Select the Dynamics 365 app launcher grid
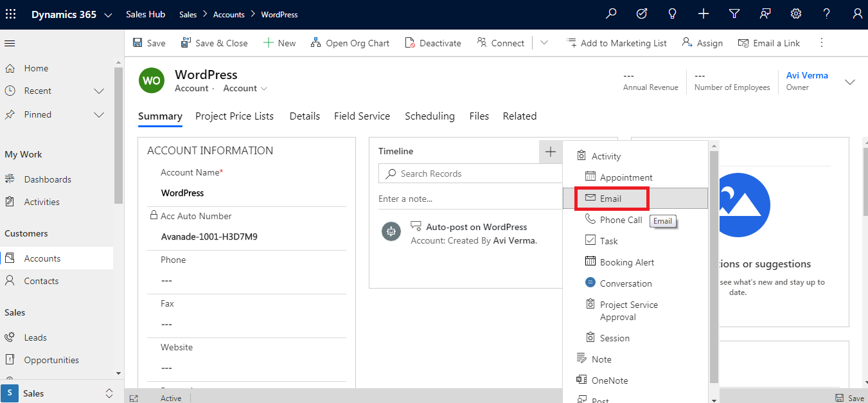This screenshot has height=403, width=868. pos(10,13)
